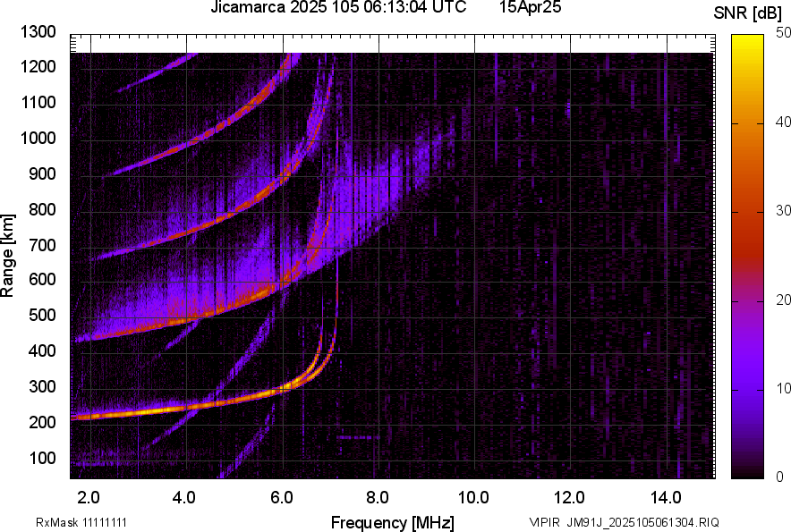Click the 'SNR [dB]' colorbar title

748,13
